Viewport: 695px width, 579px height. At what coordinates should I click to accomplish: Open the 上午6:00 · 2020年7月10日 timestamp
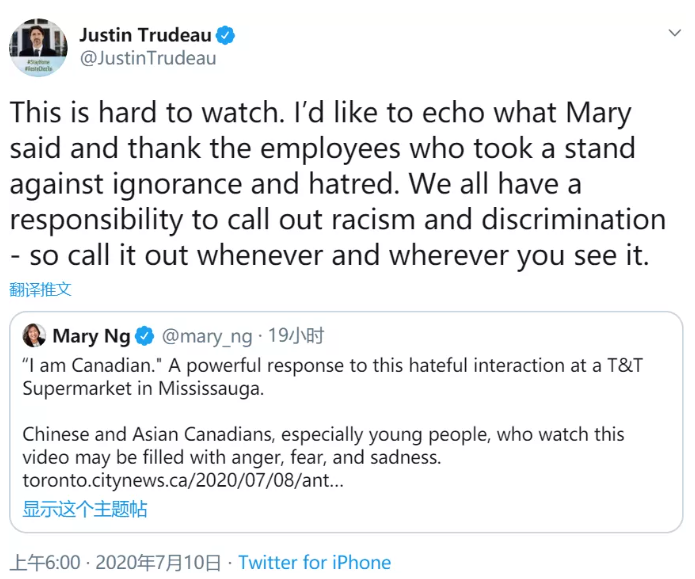[115, 563]
